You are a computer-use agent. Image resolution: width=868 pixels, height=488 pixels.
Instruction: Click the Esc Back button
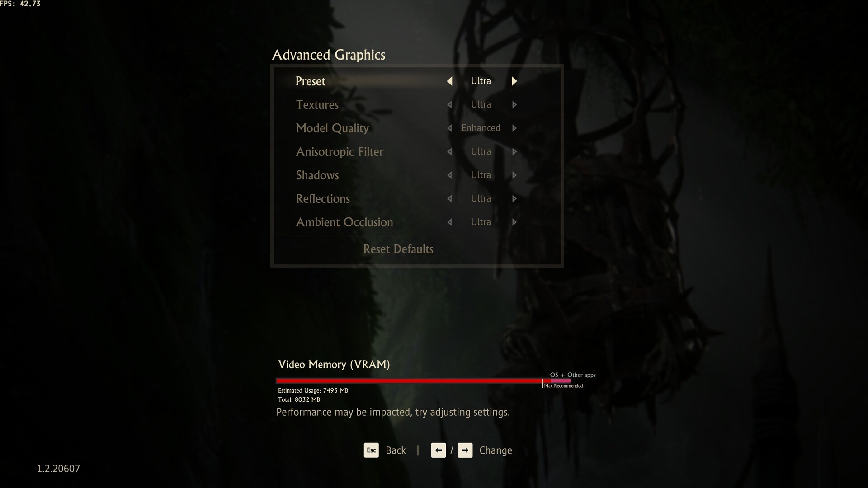pos(385,450)
